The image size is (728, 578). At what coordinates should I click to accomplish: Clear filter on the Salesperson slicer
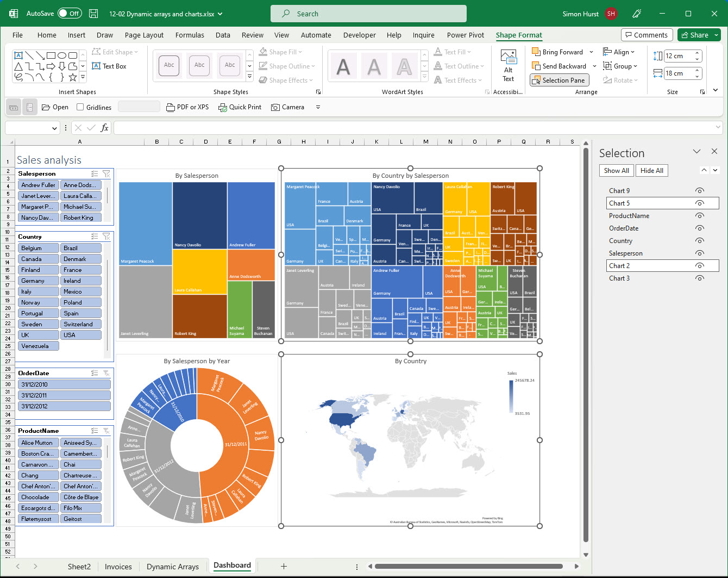(x=106, y=174)
